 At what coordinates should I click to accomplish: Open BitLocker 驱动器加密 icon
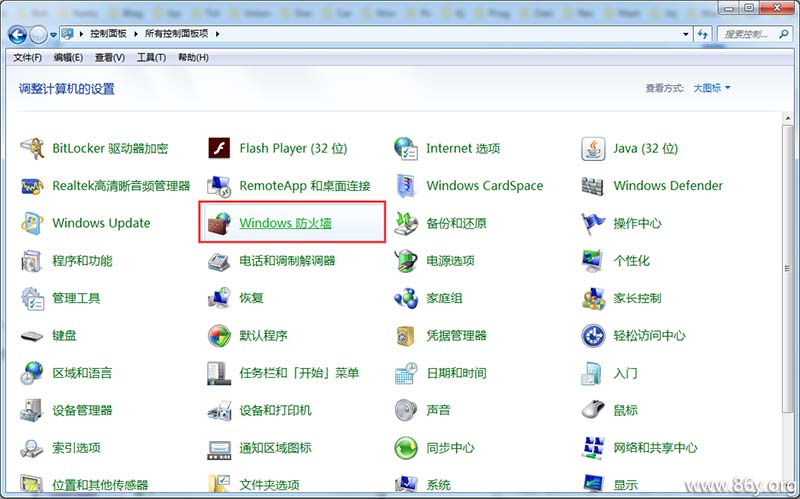33,148
